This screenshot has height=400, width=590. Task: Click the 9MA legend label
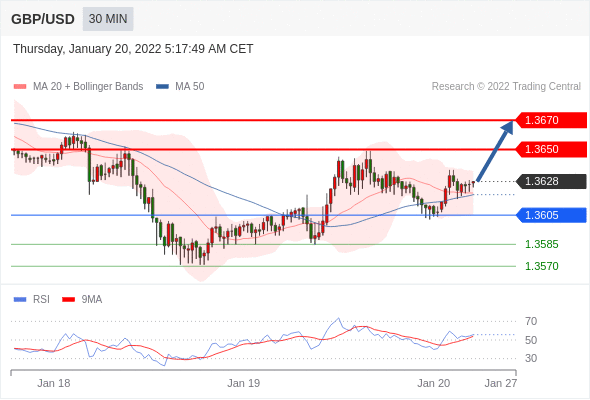92,300
